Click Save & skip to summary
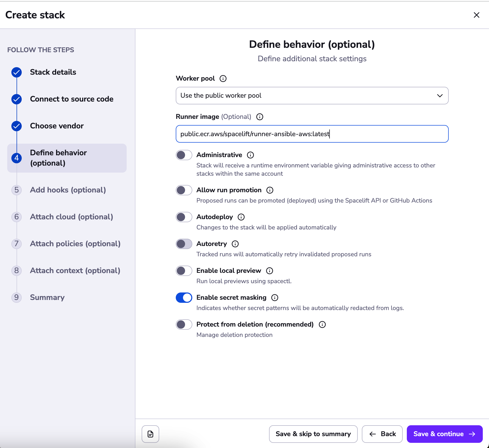The height and width of the screenshot is (448, 489). 313,434
